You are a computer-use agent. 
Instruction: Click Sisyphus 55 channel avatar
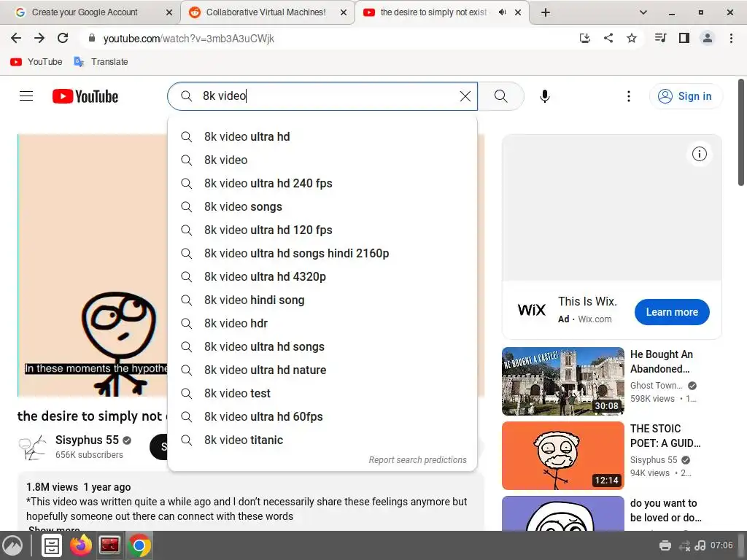(x=32, y=447)
